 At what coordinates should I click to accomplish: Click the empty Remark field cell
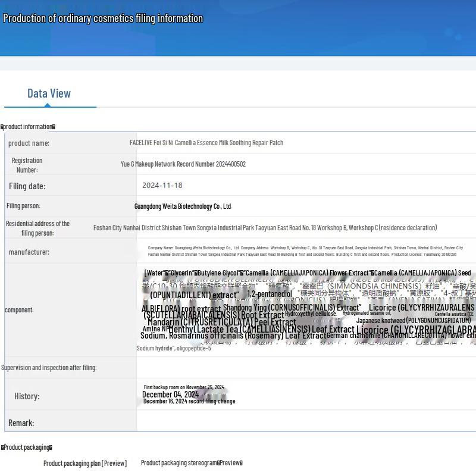coord(306,422)
